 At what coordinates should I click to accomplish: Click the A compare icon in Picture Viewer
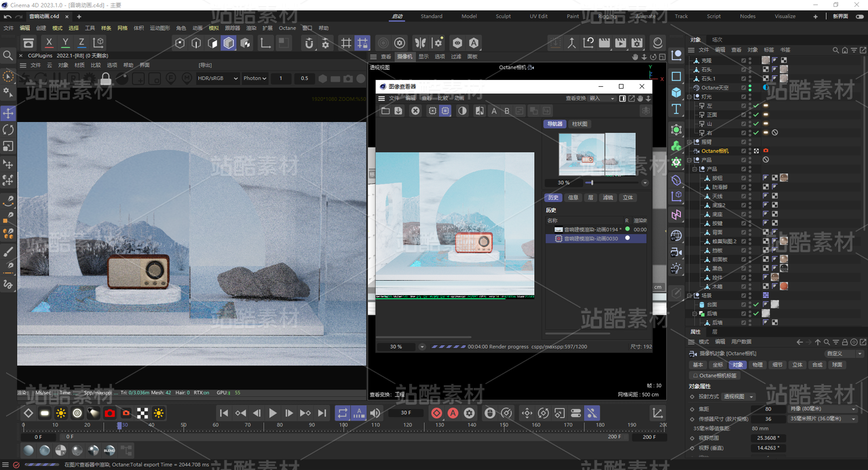(x=494, y=111)
